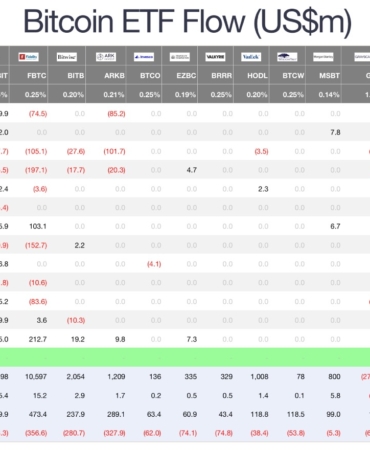Select the EZBC column header
Viewport: 370px width, 450px height.
pyautogui.click(x=186, y=76)
